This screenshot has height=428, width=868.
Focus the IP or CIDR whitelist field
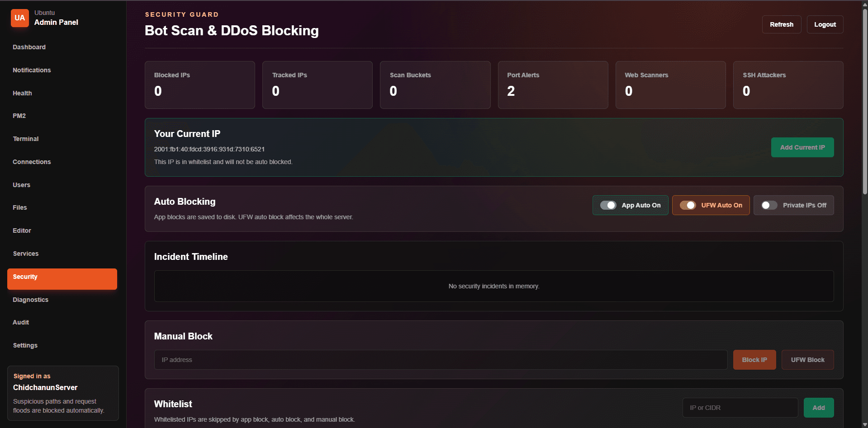coord(740,408)
